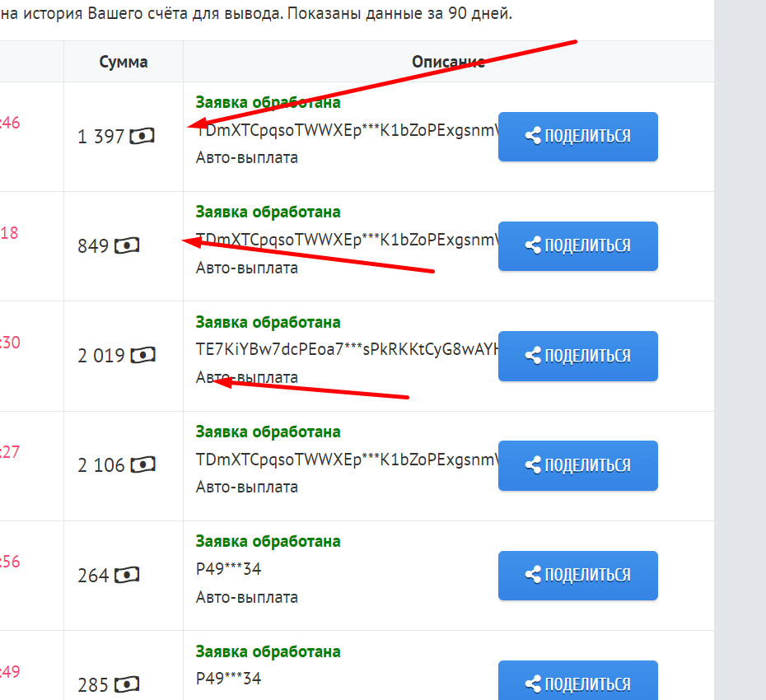The height and width of the screenshot is (700, 766).
Task: Click Заявка обработана in the 2 106 row
Action: click(x=269, y=432)
